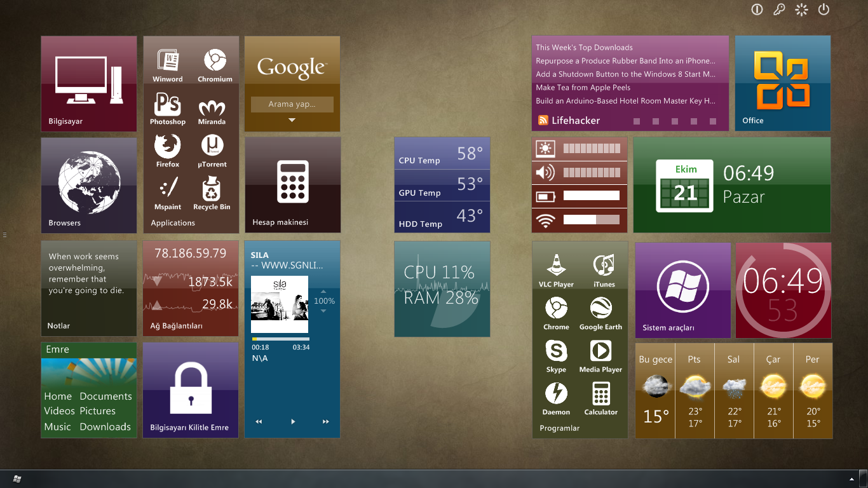Image resolution: width=868 pixels, height=488 pixels.
Task: Open 'This Week's Top Downloads' article
Action: [x=584, y=47]
